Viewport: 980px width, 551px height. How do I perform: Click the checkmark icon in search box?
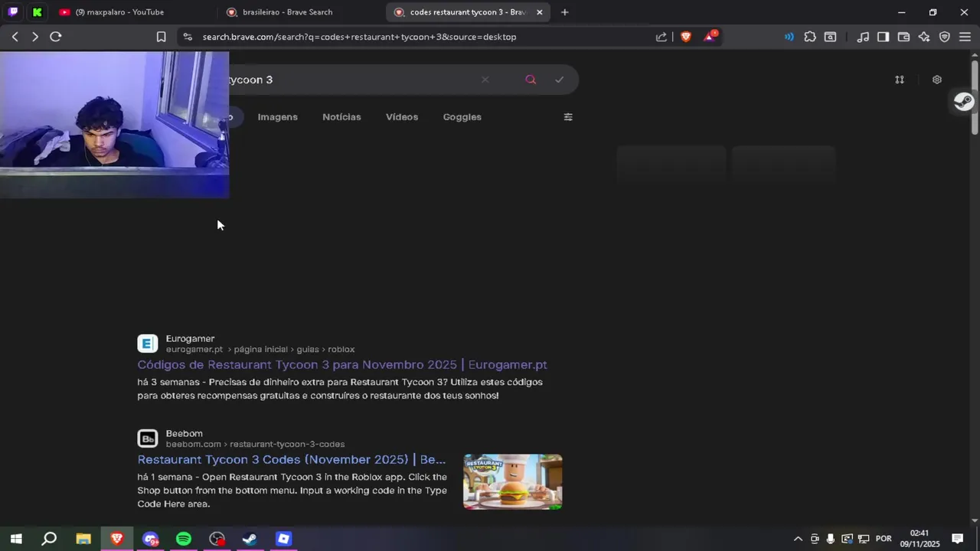click(x=560, y=80)
